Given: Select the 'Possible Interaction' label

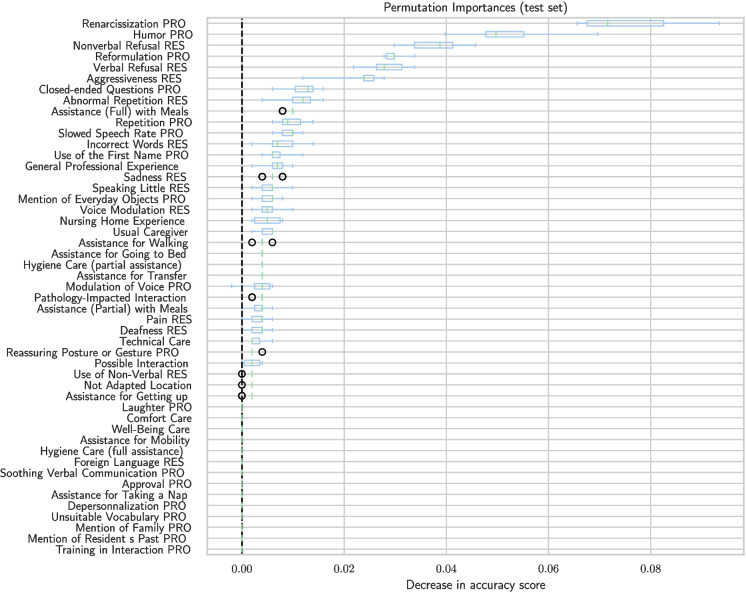Looking at the screenshot, I should click(141, 363).
